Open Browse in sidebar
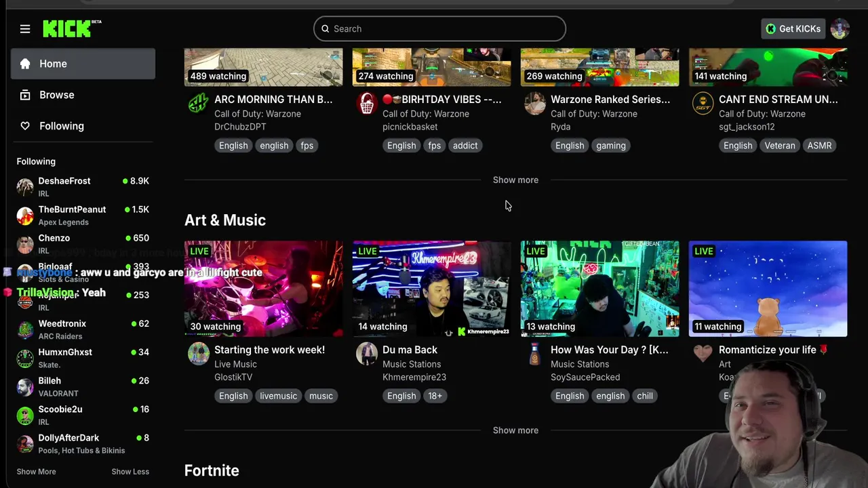 [83, 95]
